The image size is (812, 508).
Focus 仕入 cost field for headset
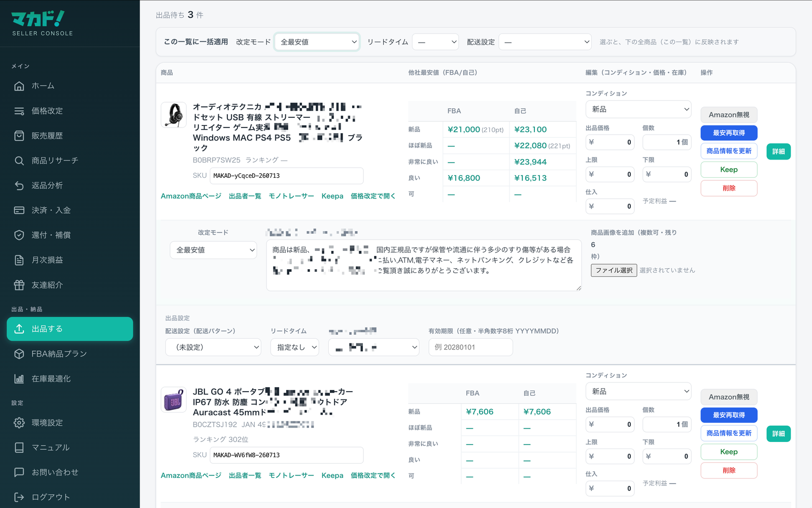610,206
